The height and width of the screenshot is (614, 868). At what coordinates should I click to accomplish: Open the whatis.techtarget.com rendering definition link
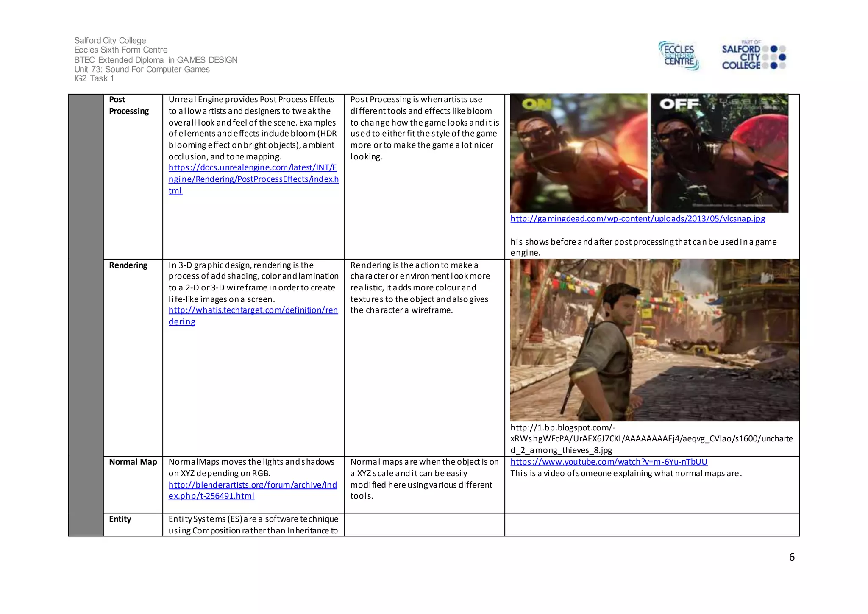click(253, 310)
